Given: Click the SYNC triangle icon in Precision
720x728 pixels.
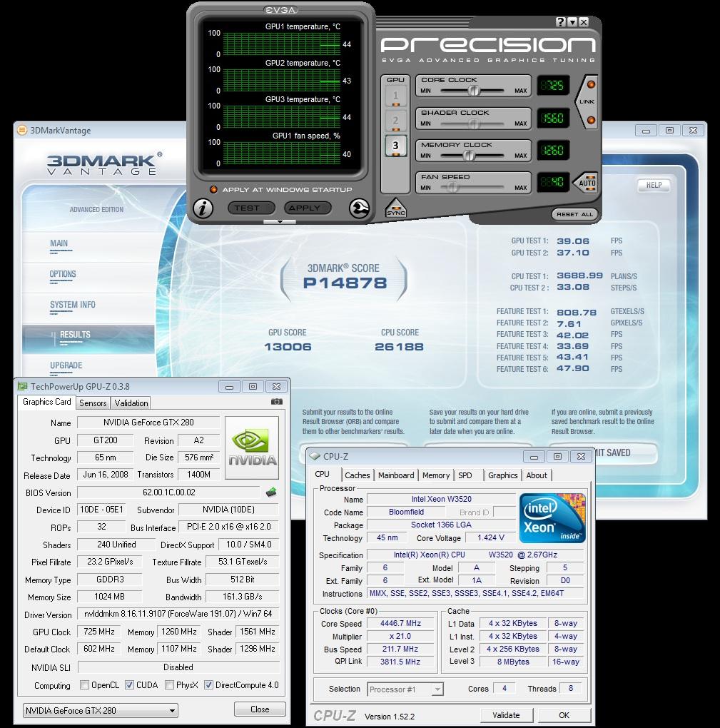Looking at the screenshot, I should (x=396, y=208).
